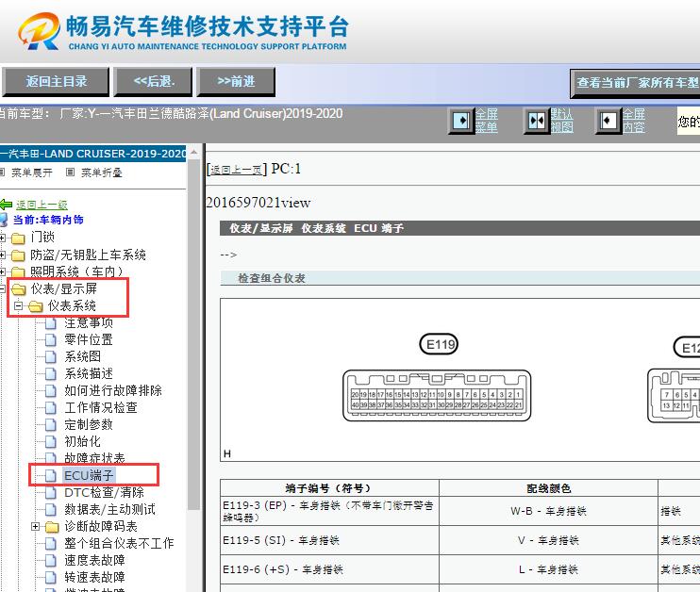The height and width of the screenshot is (592, 700).
Task: Click the 返回主目录 button
Action: pos(56,82)
